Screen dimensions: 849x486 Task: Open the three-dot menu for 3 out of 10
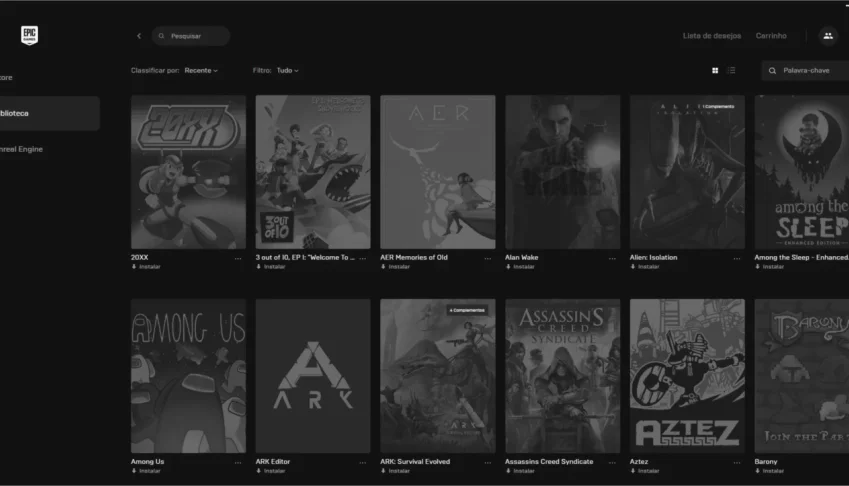click(363, 259)
